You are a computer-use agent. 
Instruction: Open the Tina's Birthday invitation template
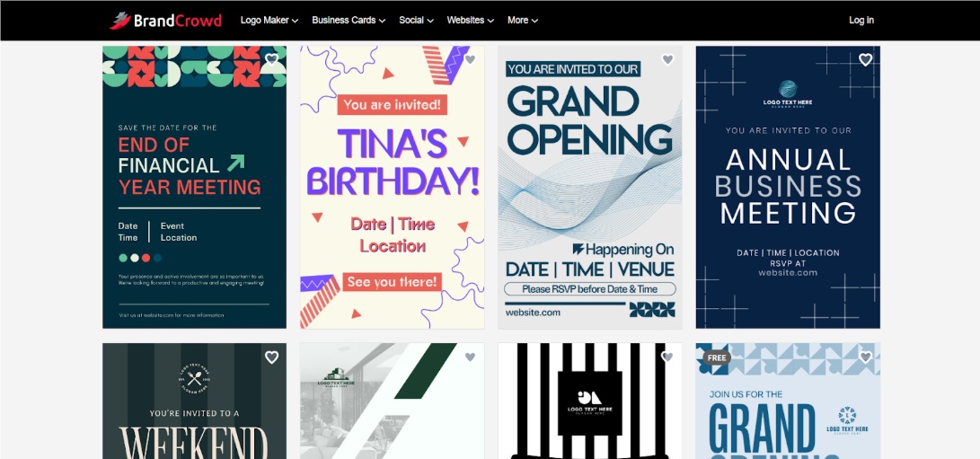(x=393, y=198)
